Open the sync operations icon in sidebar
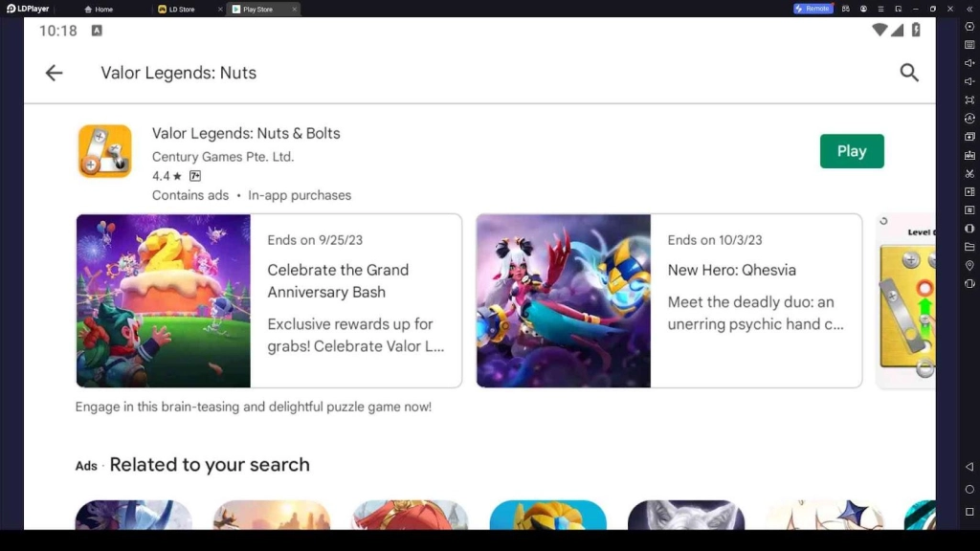 [x=969, y=118]
